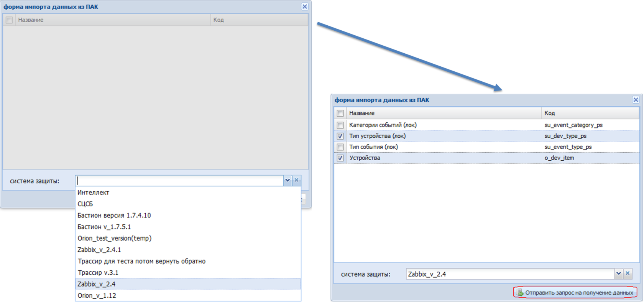The image size is (644, 303).
Task: Sort left table by Название column
Action: click(113, 20)
